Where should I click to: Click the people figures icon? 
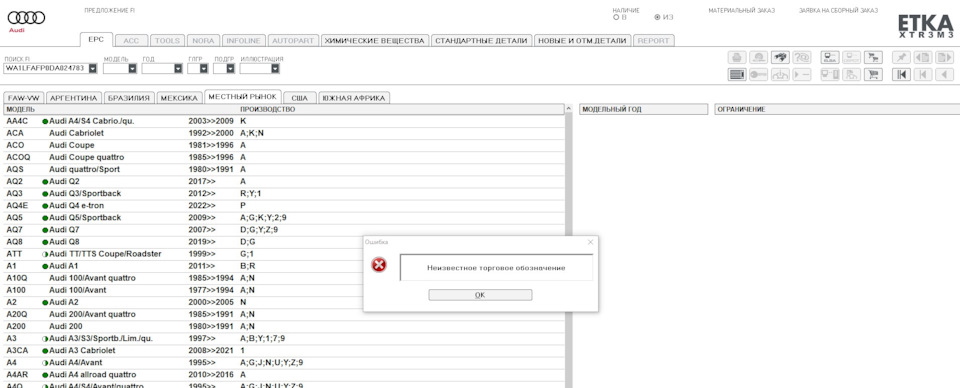(x=852, y=75)
